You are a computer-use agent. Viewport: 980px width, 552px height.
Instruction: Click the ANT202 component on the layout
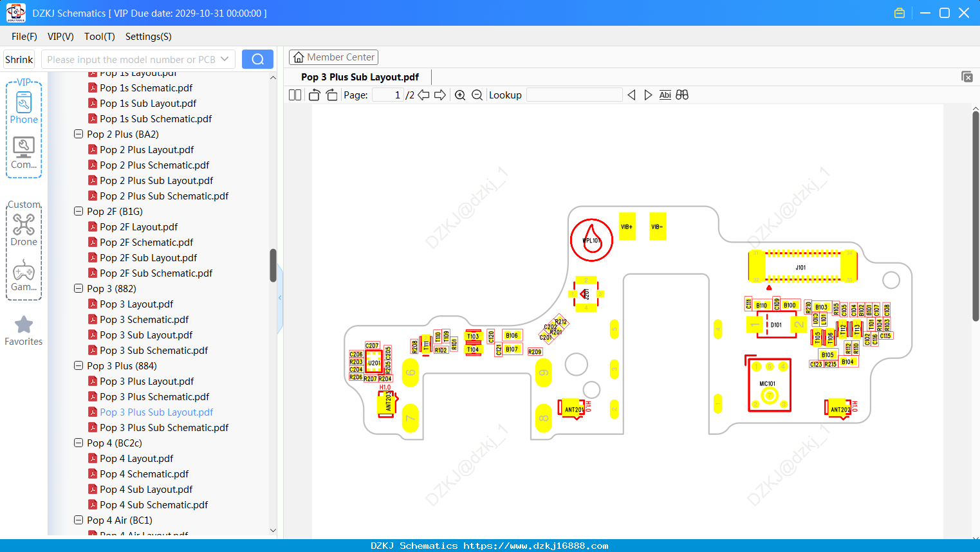point(839,409)
